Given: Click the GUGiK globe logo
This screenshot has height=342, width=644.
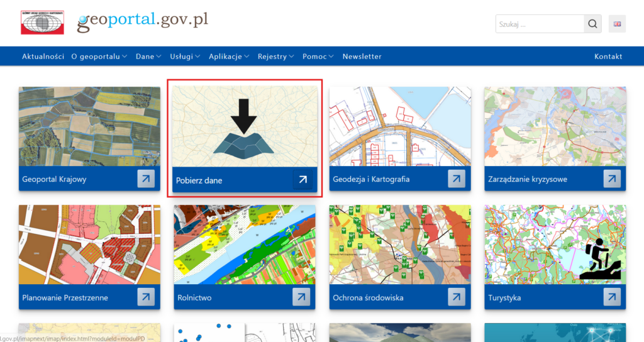Looking at the screenshot, I should [42, 23].
